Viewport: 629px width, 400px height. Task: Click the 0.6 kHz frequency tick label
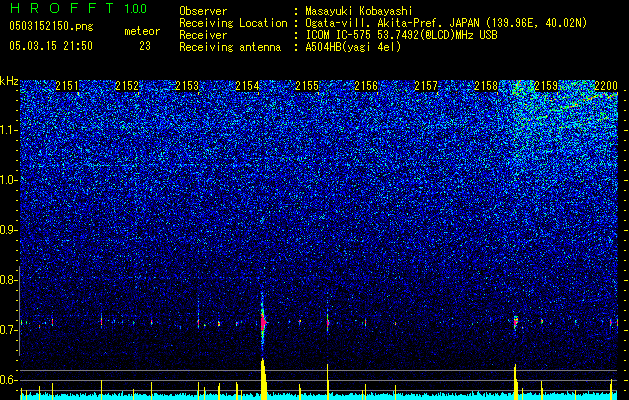tap(8, 380)
